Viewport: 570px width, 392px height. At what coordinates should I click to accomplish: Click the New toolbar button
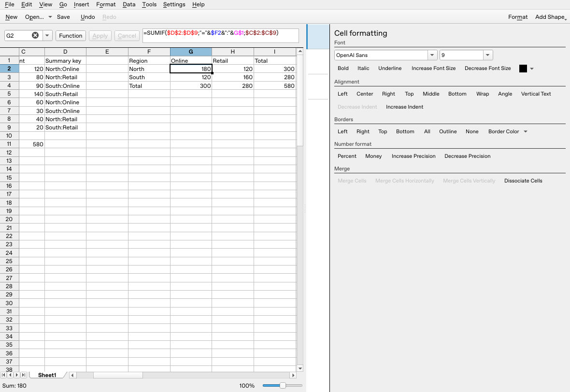coord(11,17)
